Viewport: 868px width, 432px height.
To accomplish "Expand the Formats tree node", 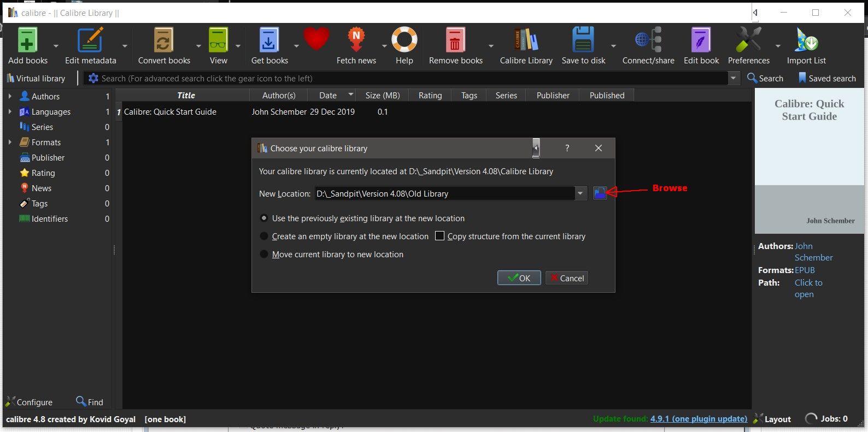I will [x=10, y=142].
